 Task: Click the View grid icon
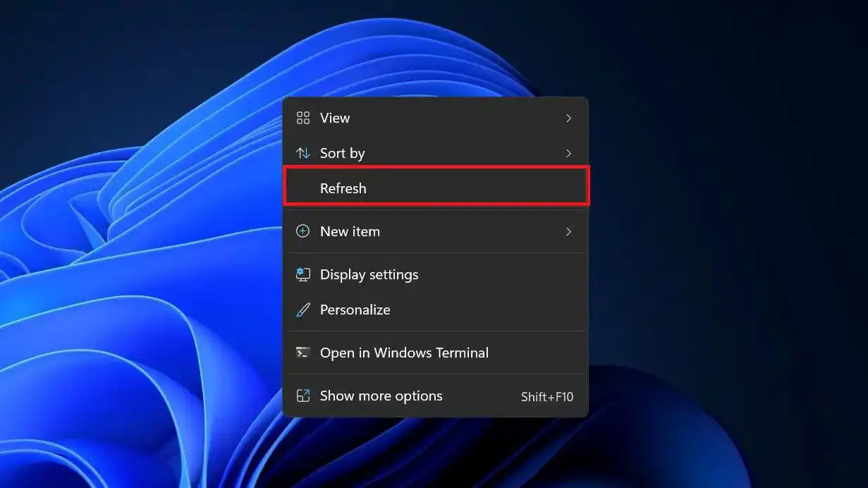pyautogui.click(x=303, y=118)
